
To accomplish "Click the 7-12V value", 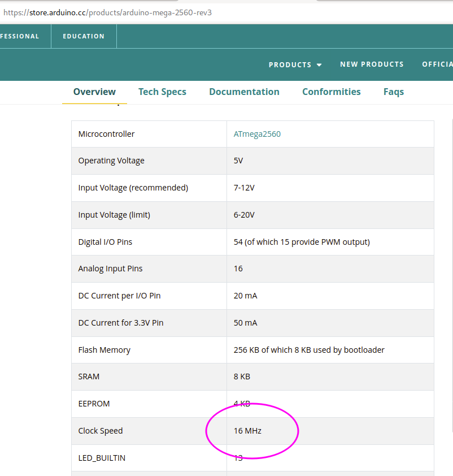I will point(244,188).
